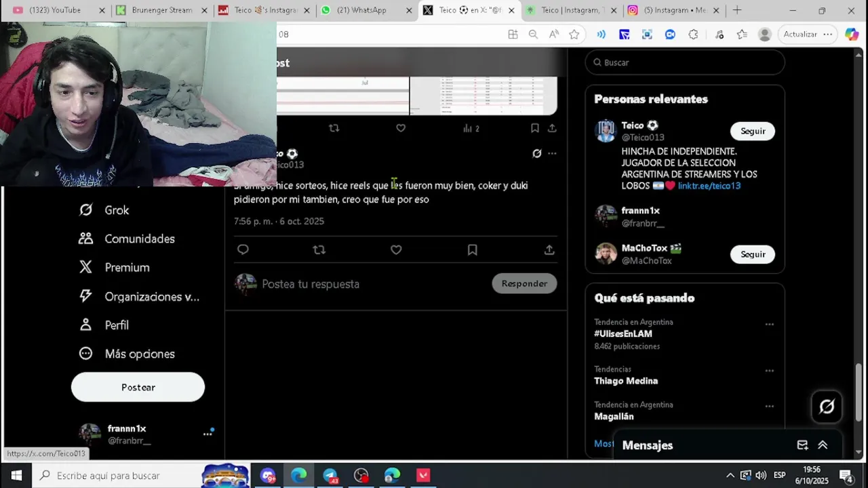Viewport: 868px width, 488px height.
Task: Share the main post via its share icon
Action: 549,249
